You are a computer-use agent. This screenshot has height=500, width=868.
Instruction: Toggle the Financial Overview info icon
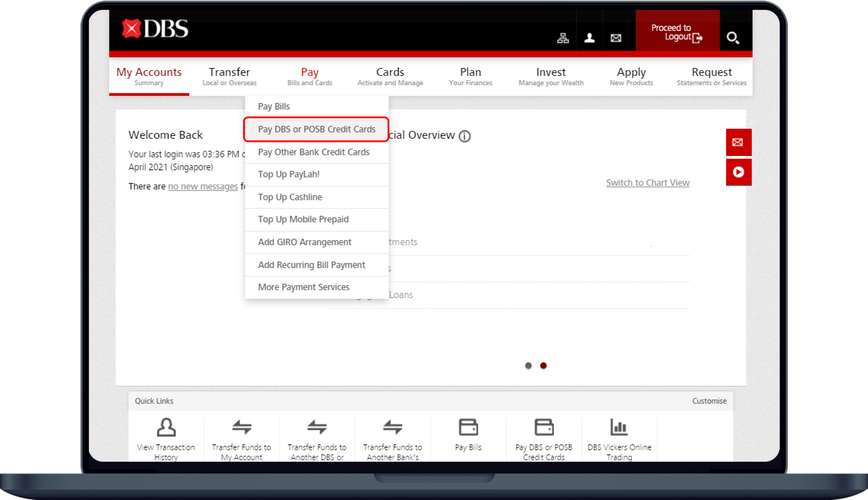coord(466,135)
